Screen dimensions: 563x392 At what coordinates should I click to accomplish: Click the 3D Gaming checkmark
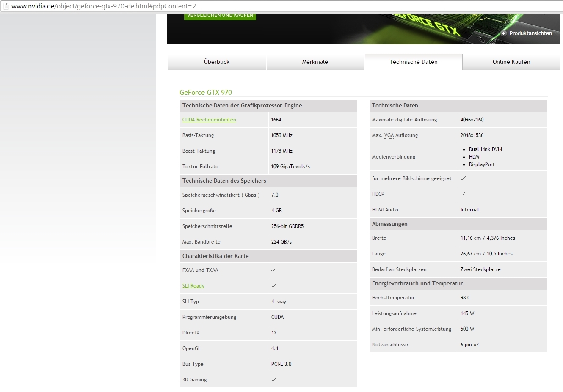(x=274, y=379)
